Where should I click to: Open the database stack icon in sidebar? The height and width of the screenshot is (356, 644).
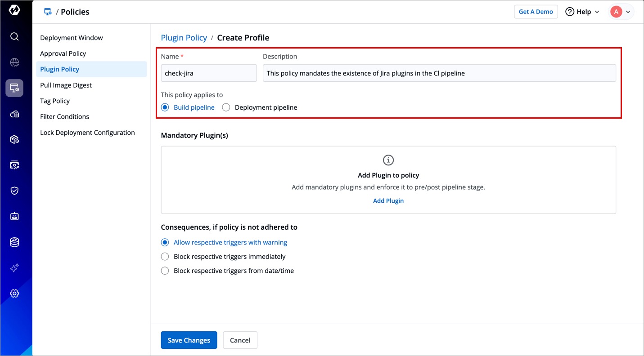(14, 242)
